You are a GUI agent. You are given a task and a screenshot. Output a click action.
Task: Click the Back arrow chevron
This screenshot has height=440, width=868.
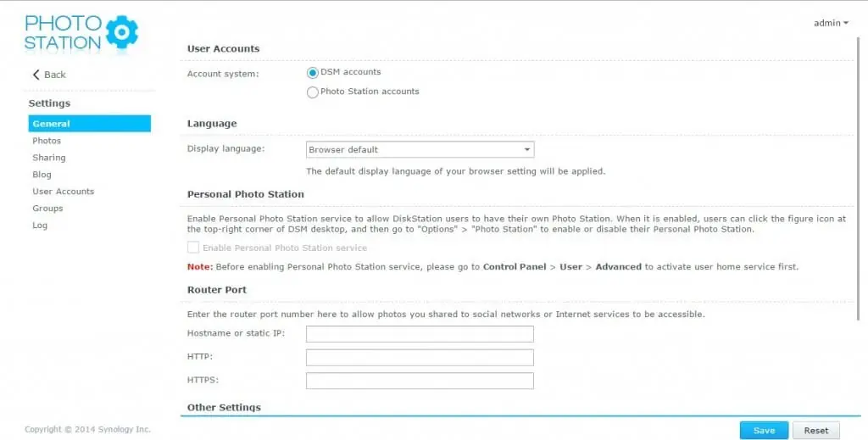coord(36,75)
